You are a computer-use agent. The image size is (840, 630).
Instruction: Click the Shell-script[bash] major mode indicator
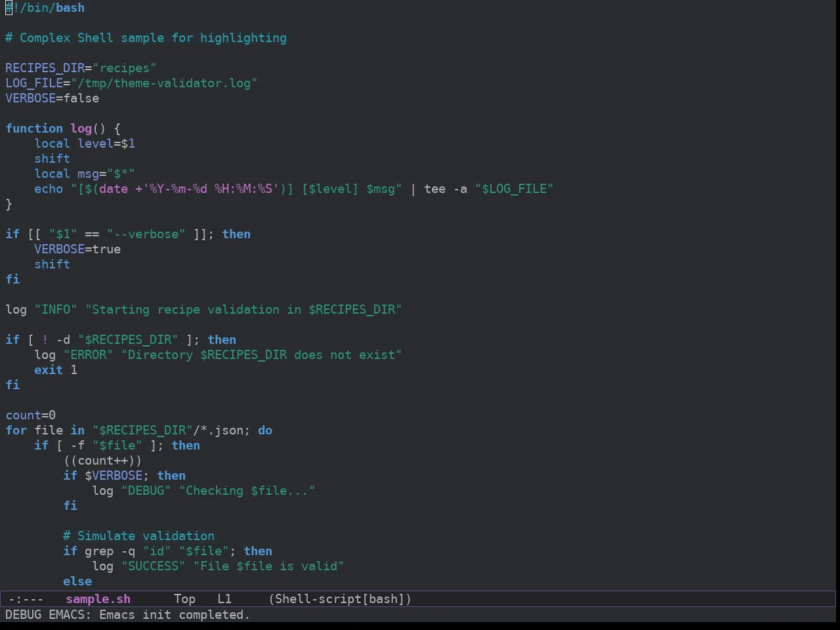point(340,599)
